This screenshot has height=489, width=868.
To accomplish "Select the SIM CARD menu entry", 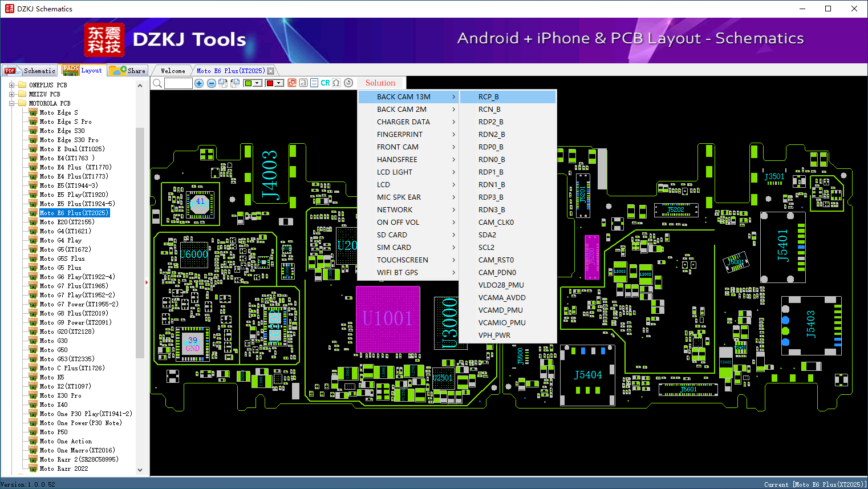I will [x=408, y=248].
